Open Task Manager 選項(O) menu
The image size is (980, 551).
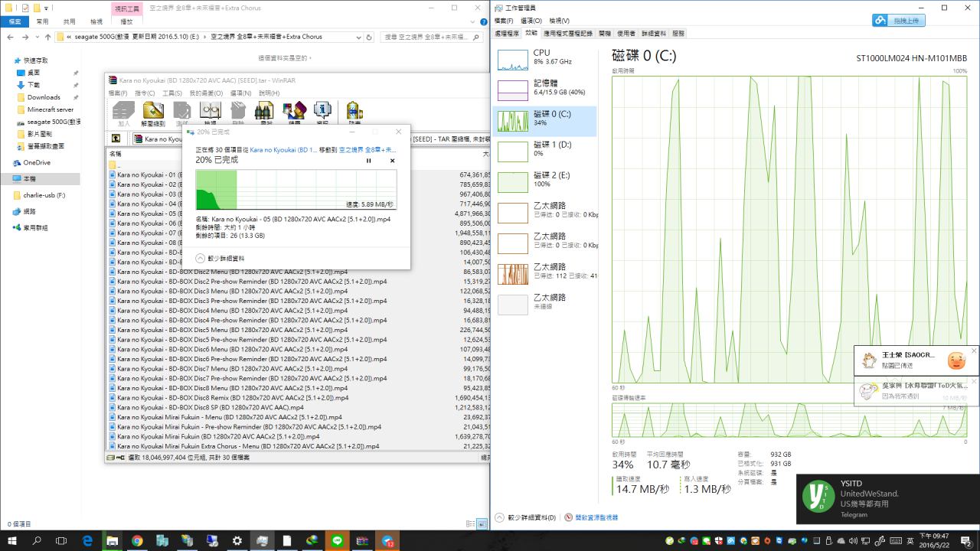(x=531, y=21)
